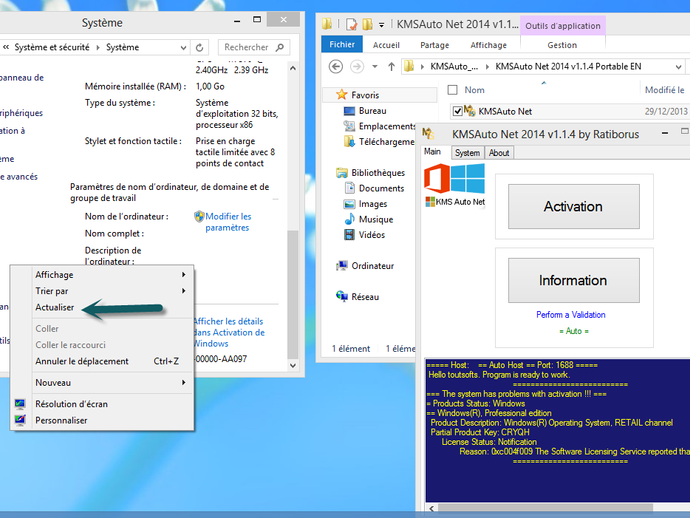
Task: Click the search magnifier in Système window
Action: (279, 47)
